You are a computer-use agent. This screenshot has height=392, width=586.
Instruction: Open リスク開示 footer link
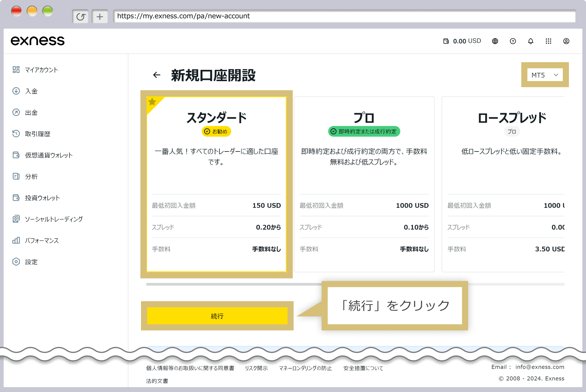point(256,368)
